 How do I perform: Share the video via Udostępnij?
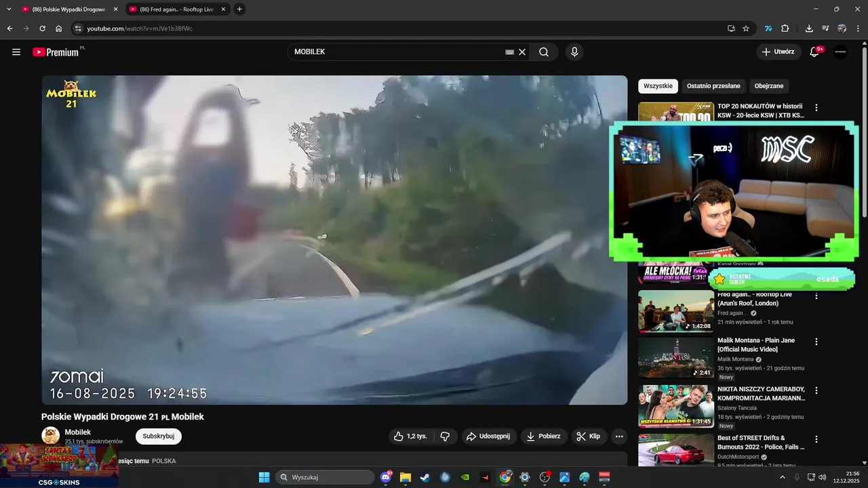[488, 436]
